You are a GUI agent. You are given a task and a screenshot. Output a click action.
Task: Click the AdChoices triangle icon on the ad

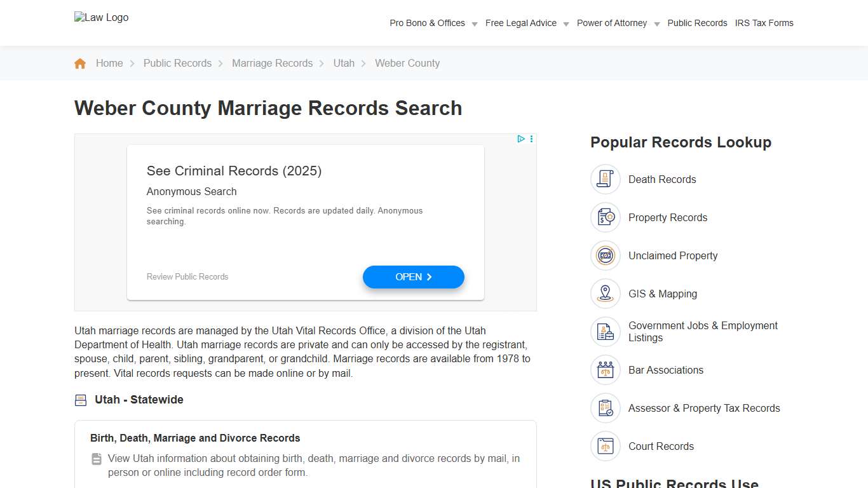point(520,139)
